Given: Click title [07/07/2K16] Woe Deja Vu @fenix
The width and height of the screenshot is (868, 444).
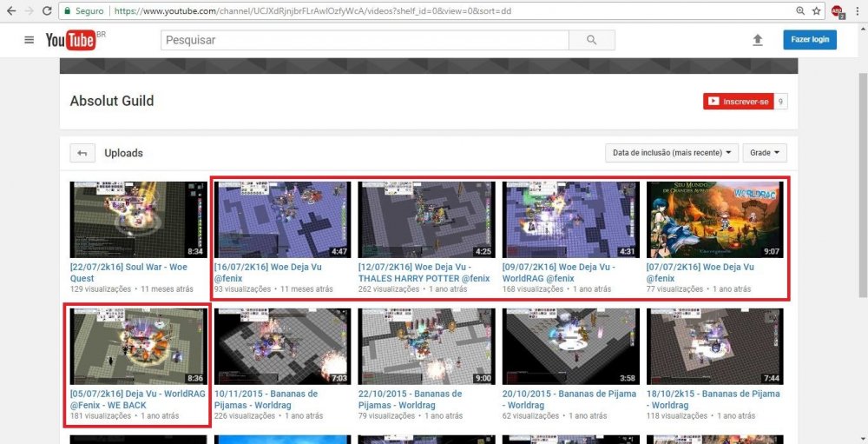Looking at the screenshot, I should click(700, 272).
